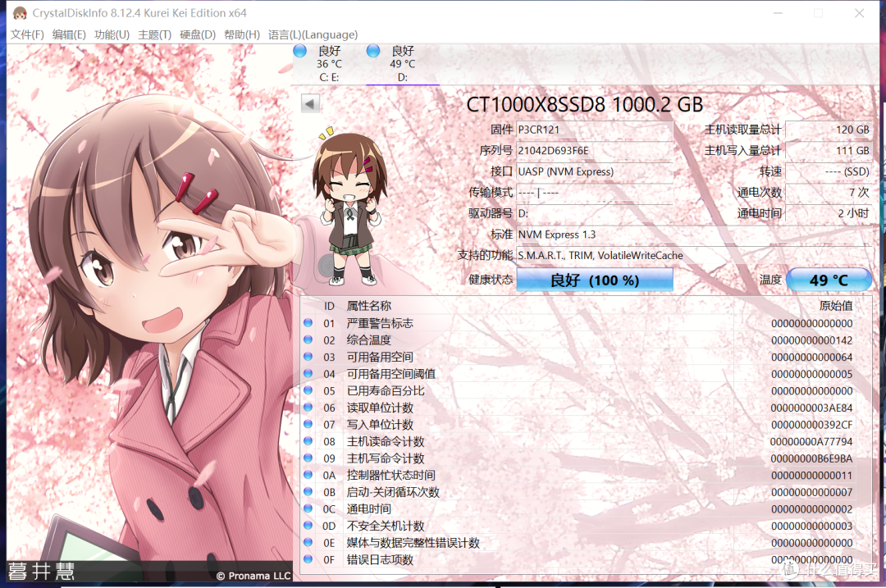Click the status dot for attribute 0F 错误日志项数
The image size is (886, 588).
(308, 559)
